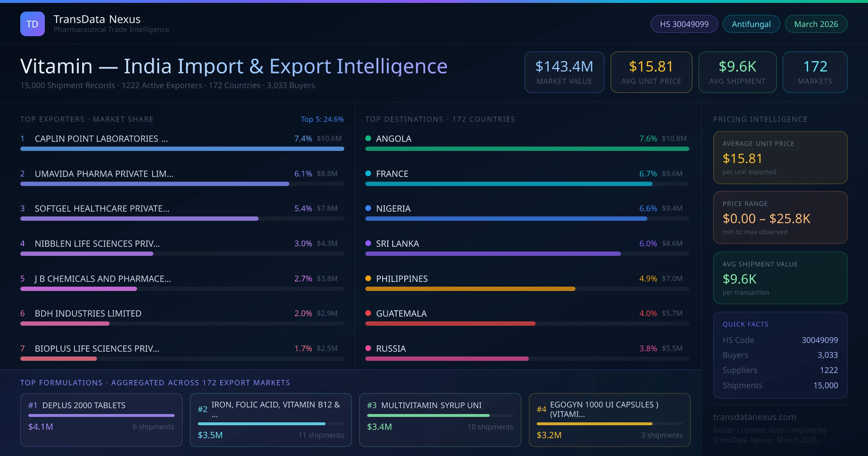Select the HS 30049099 tag pill
This screenshot has width=868, height=456.
pos(684,24)
